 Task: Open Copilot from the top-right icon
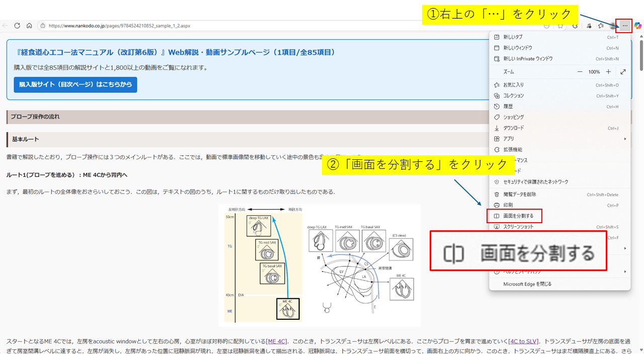click(637, 26)
